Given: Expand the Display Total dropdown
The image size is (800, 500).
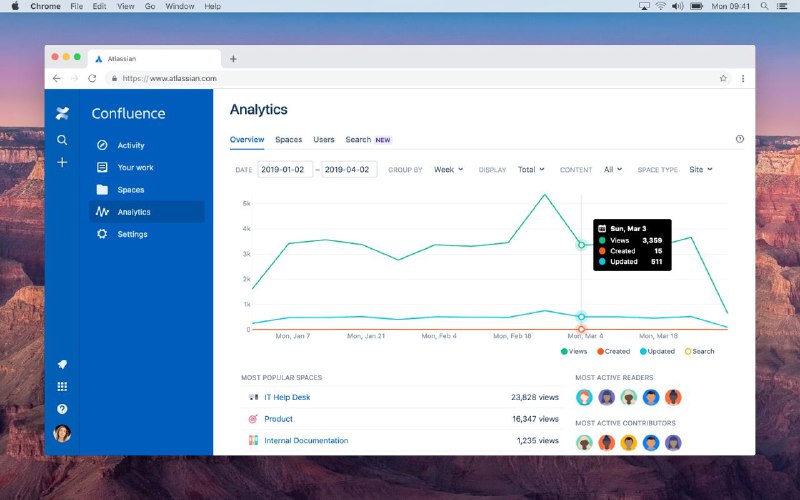Looking at the screenshot, I should 531,169.
